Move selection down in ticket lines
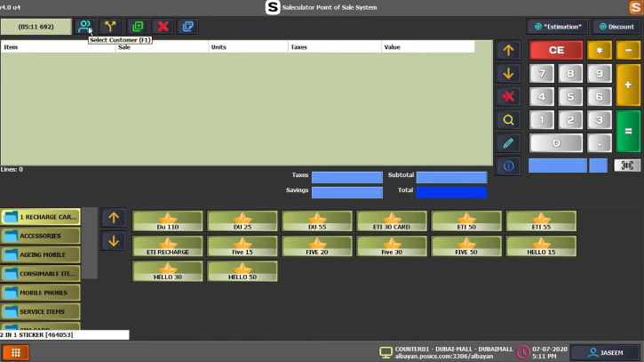This screenshot has height=362, width=644. click(508, 74)
